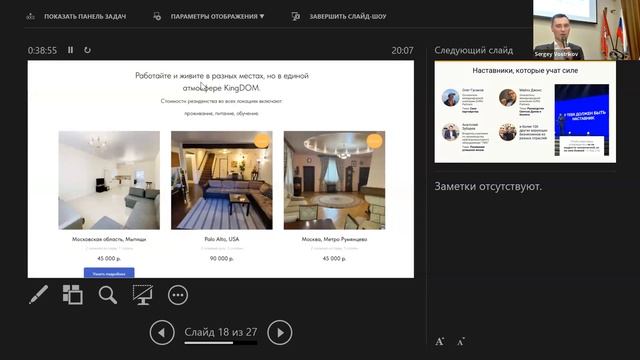Click the Москва, Метро Румянцево room photo

[334, 180]
